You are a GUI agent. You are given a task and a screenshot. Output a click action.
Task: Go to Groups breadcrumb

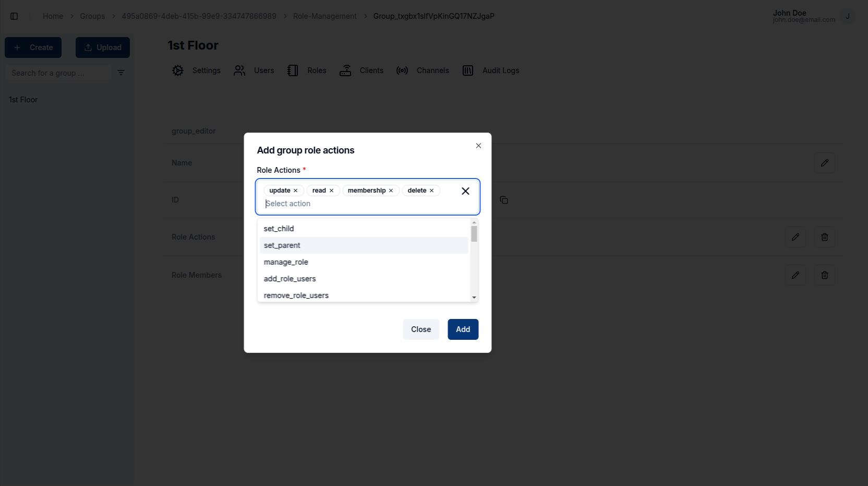(92, 16)
